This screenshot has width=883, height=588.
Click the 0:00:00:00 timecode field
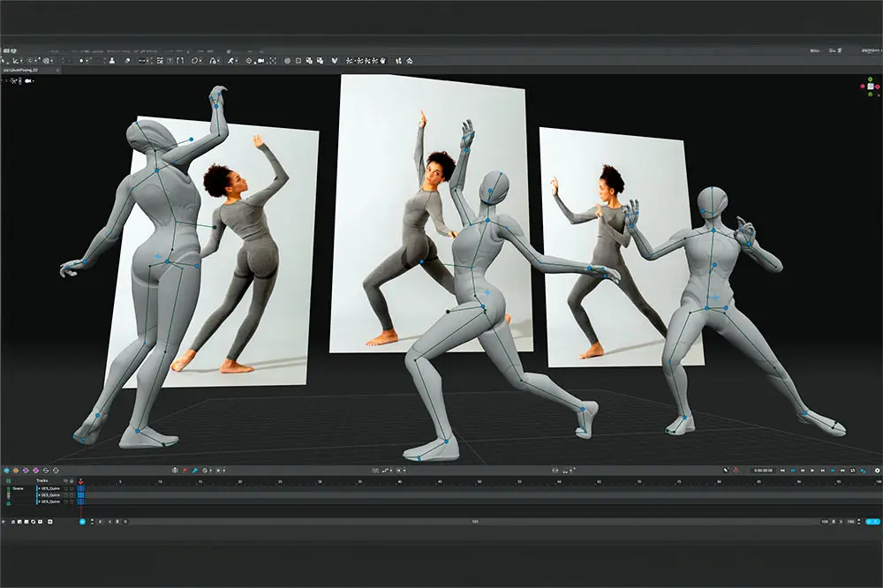pyautogui.click(x=763, y=471)
